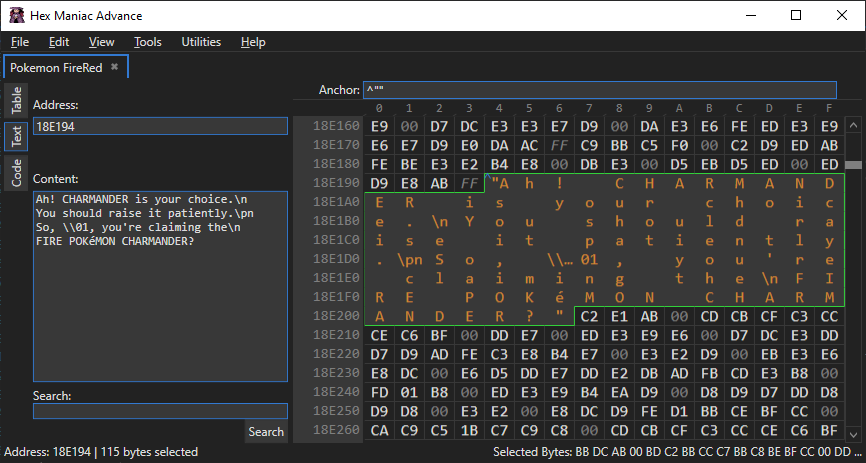866x463 pixels.
Task: Switch to the Table side panel
Action: click(17, 99)
